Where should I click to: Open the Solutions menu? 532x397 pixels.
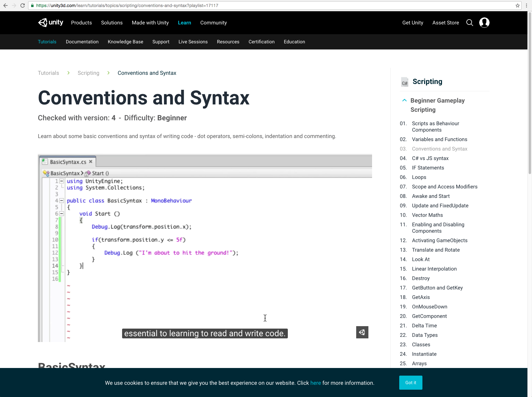[112, 23]
